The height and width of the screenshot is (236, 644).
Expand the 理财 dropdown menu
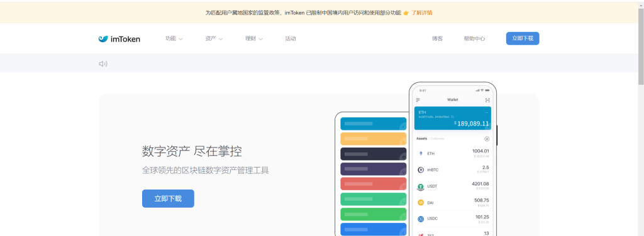coord(254,38)
